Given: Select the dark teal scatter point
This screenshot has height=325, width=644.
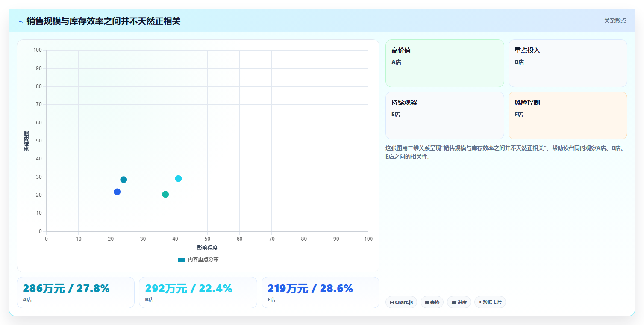Looking at the screenshot, I should point(124,180).
